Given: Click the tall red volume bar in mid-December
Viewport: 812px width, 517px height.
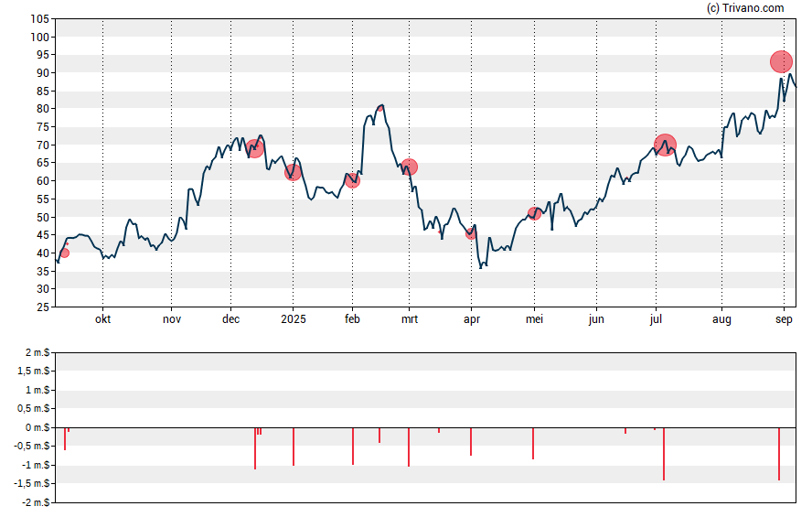Looking at the screenshot, I should [255, 448].
